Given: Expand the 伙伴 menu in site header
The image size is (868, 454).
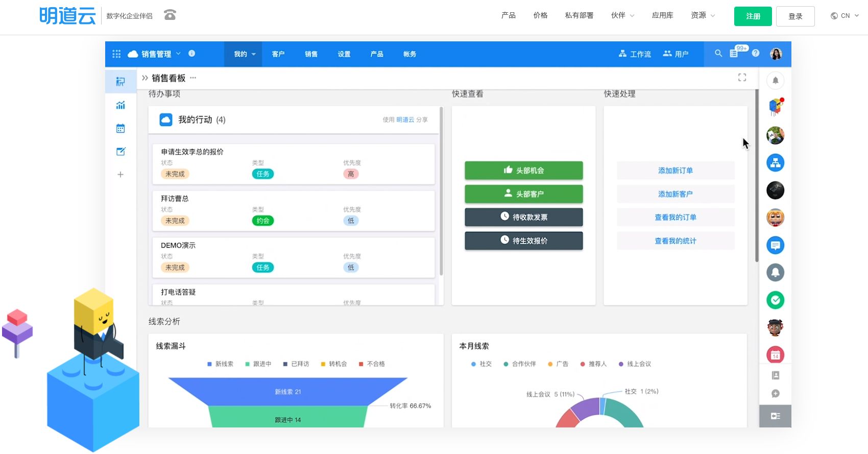Looking at the screenshot, I should pyautogui.click(x=622, y=15).
